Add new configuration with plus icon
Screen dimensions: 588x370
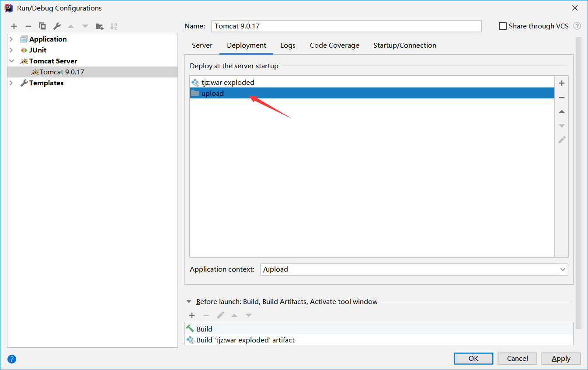14,26
